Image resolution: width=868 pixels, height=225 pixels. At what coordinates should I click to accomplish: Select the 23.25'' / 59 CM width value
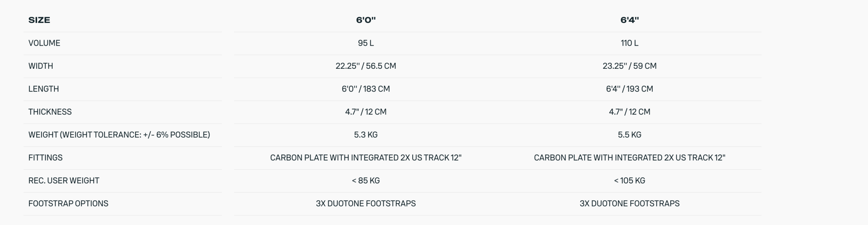click(630, 66)
